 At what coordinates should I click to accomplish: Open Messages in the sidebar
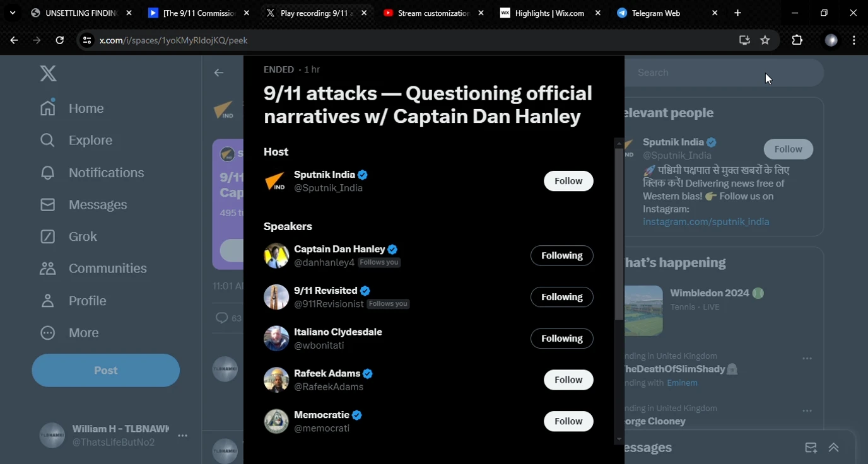(84, 205)
